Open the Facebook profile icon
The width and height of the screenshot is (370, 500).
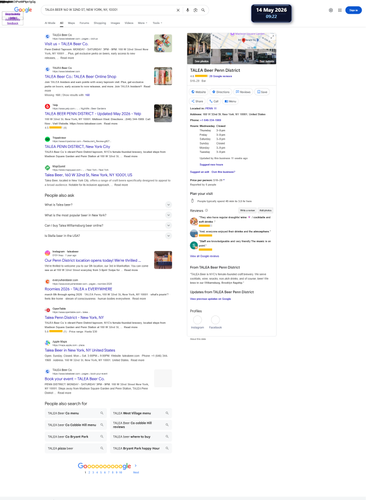(x=215, y=320)
